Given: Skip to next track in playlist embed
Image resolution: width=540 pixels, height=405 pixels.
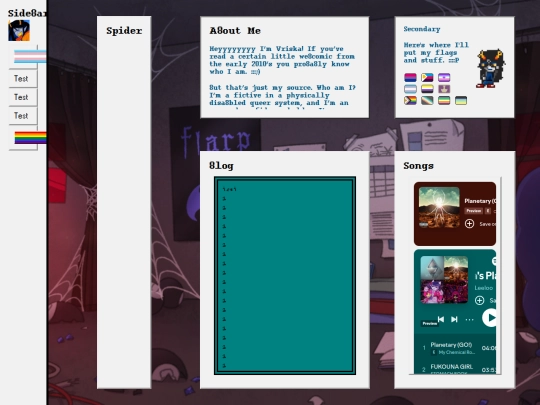Looking at the screenshot, I should tap(454, 319).
